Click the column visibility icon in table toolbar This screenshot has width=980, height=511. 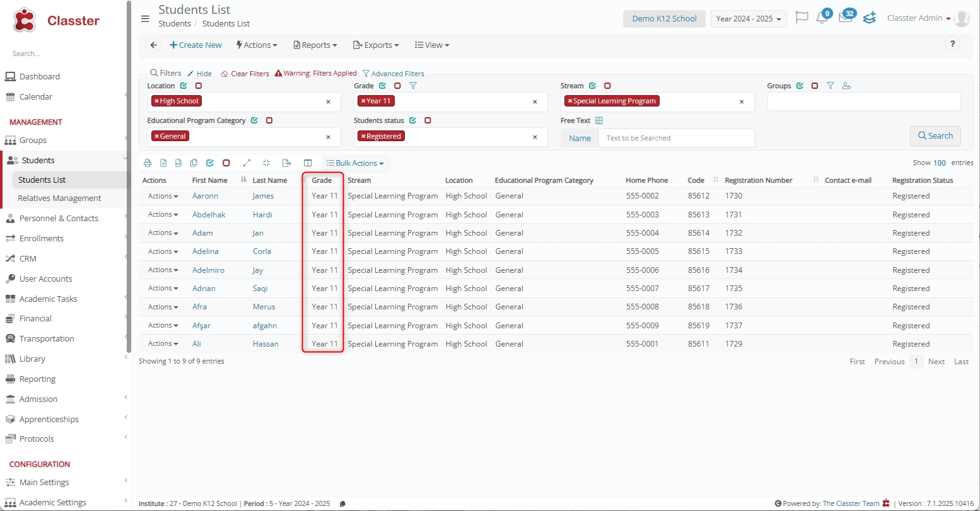point(308,163)
